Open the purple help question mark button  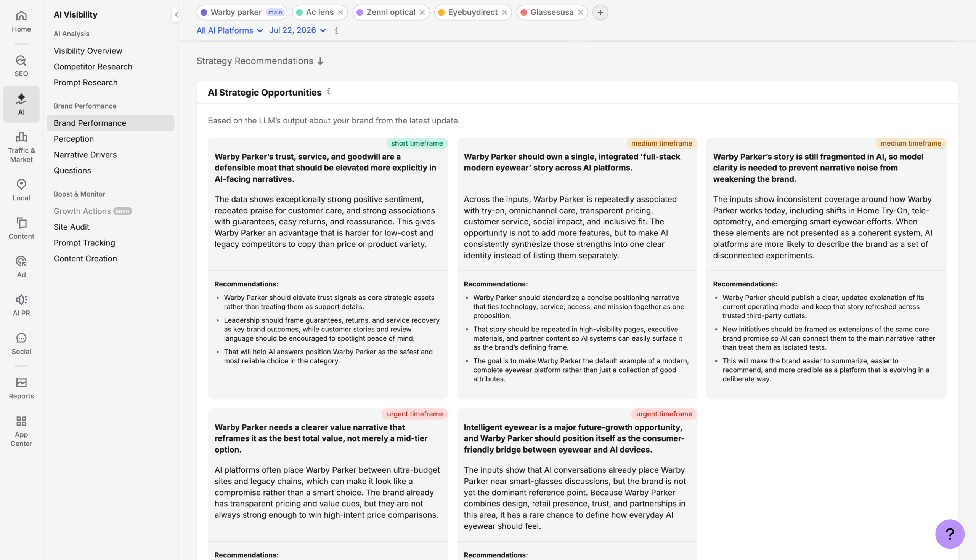point(949,534)
